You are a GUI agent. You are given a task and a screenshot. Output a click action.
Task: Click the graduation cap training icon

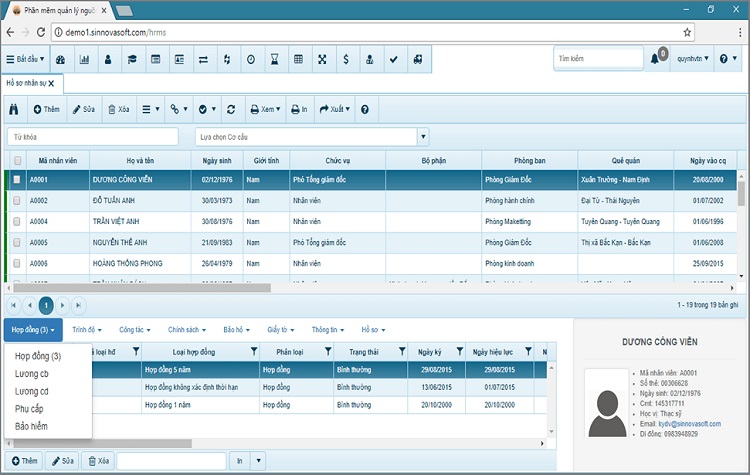coord(132,59)
